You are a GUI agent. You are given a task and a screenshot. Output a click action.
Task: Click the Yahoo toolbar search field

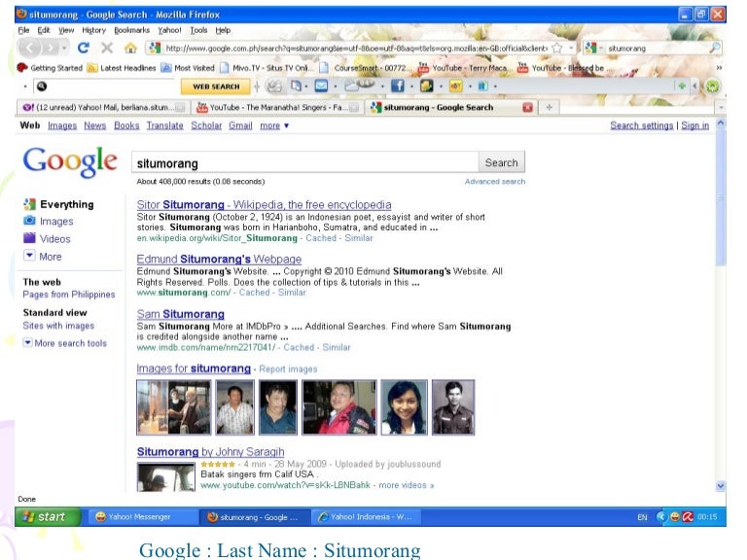[x=105, y=87]
